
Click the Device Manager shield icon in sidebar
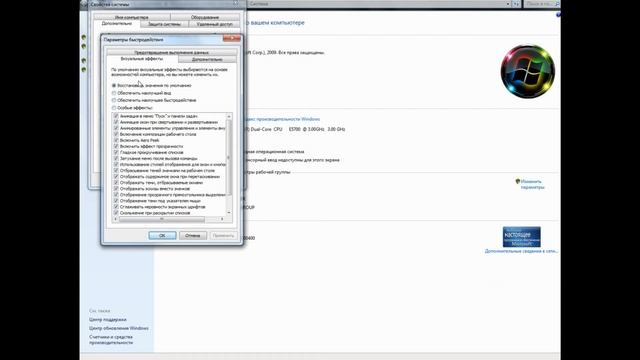click(x=84, y=37)
